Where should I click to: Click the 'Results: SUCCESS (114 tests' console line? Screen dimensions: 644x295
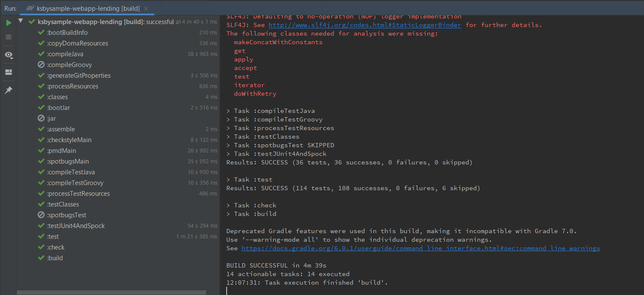pyautogui.click(x=353, y=188)
